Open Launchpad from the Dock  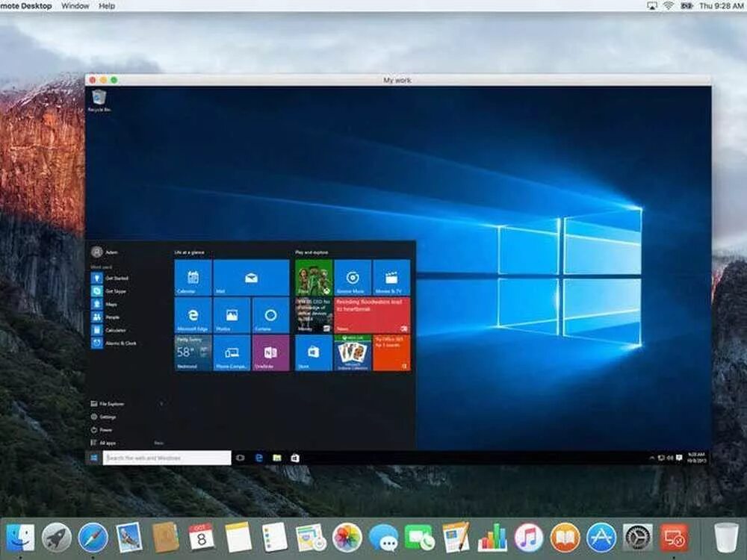[x=57, y=538]
